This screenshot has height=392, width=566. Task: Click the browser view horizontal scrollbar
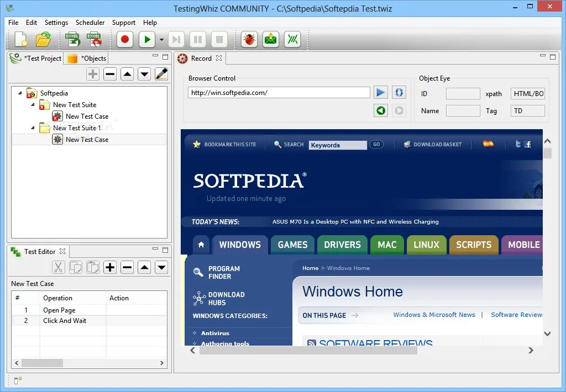(x=308, y=350)
